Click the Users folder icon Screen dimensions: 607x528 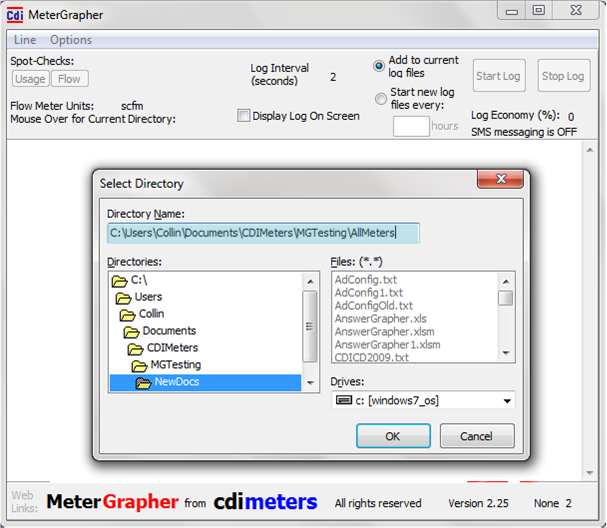click(x=123, y=298)
